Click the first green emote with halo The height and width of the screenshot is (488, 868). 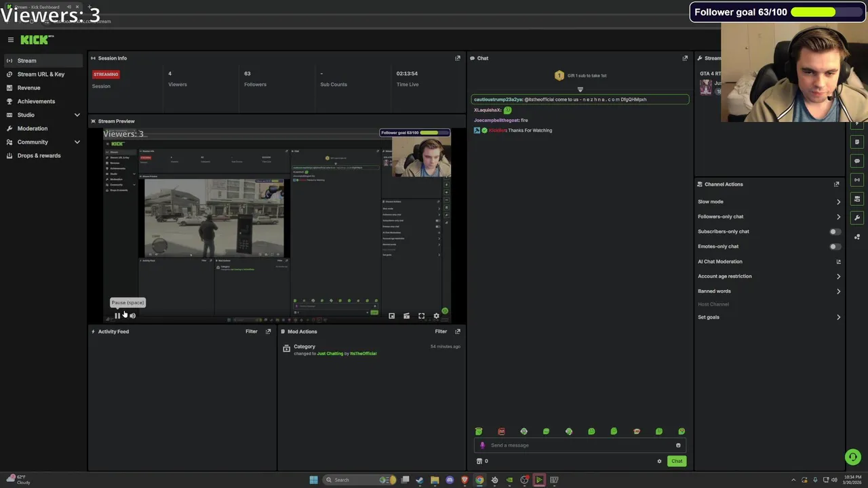coord(479,431)
